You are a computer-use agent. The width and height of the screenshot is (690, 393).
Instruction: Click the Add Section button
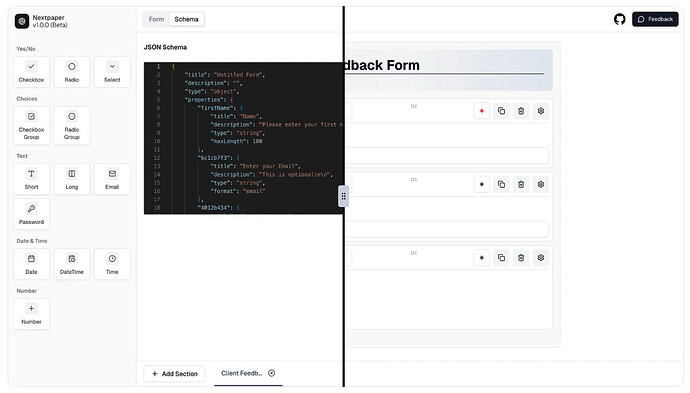click(175, 374)
